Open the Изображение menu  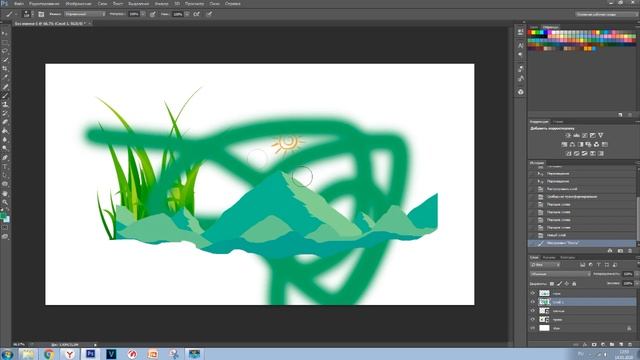[78, 4]
